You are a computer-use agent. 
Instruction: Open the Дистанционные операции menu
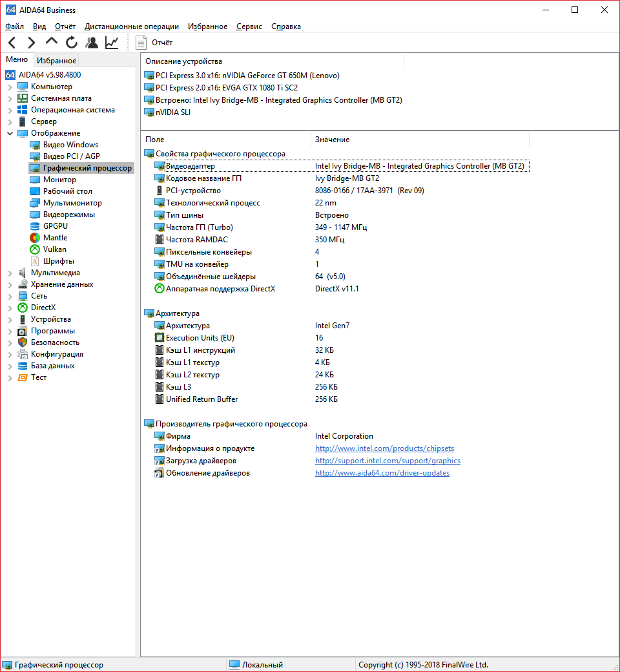[132, 26]
